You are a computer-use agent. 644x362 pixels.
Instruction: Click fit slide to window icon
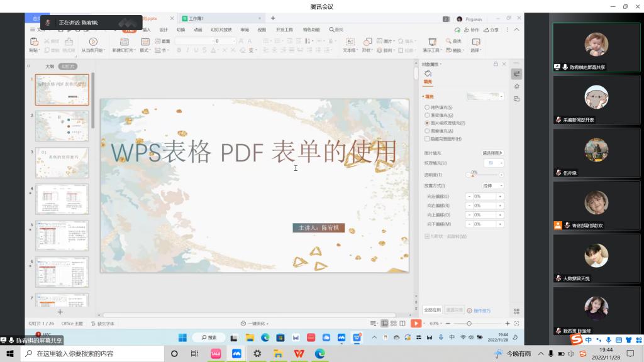517,324
